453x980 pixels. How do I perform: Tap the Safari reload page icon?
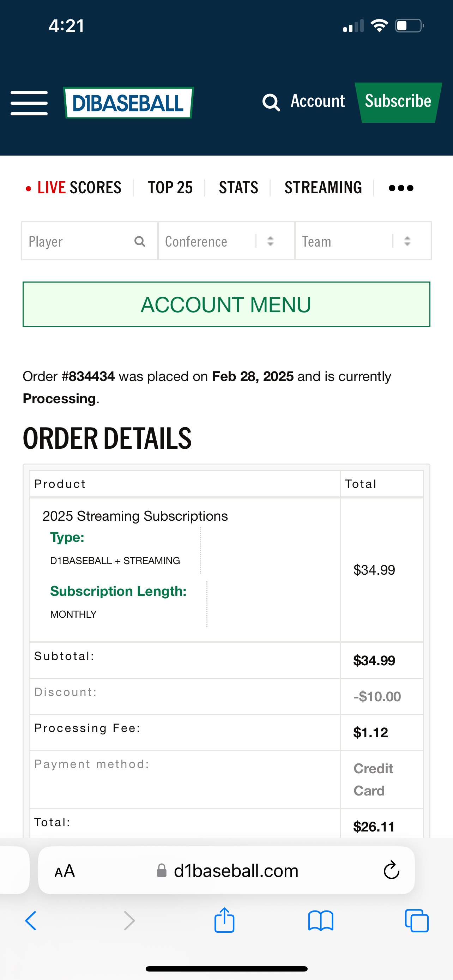click(x=391, y=870)
